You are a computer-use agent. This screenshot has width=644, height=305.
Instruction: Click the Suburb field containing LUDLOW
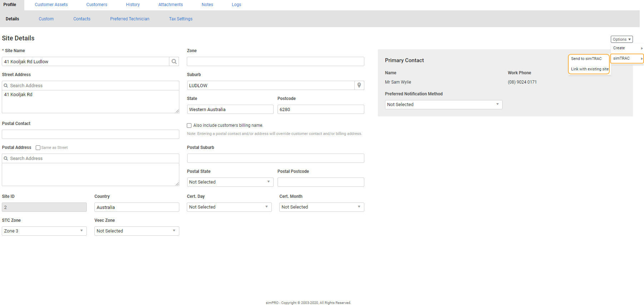[271, 85]
